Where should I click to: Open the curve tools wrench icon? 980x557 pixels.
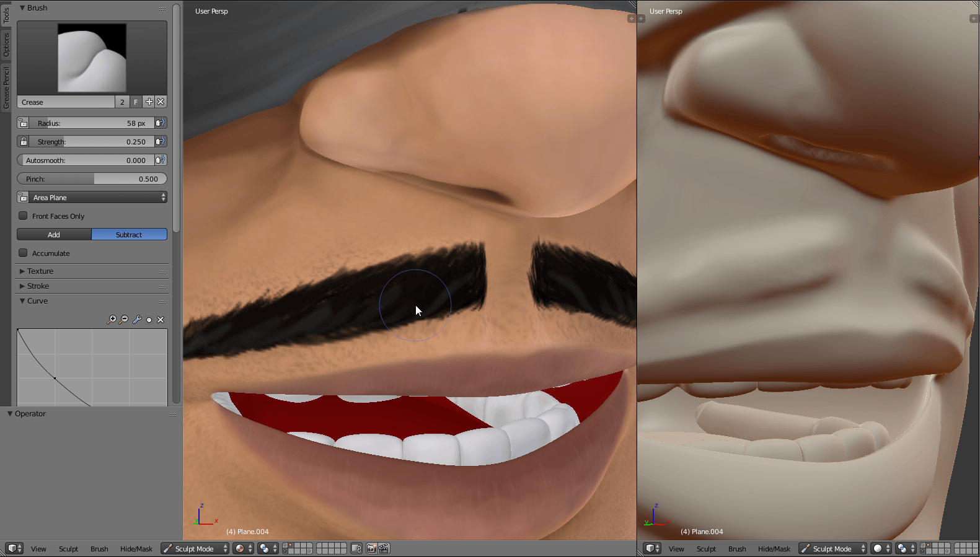[x=137, y=320]
